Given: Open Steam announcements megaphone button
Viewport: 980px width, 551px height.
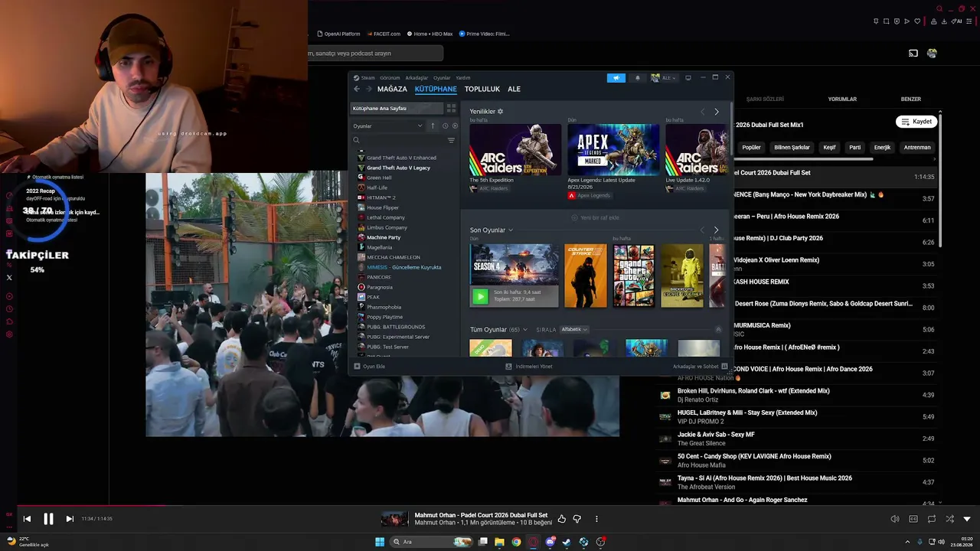Looking at the screenshot, I should [x=616, y=77].
